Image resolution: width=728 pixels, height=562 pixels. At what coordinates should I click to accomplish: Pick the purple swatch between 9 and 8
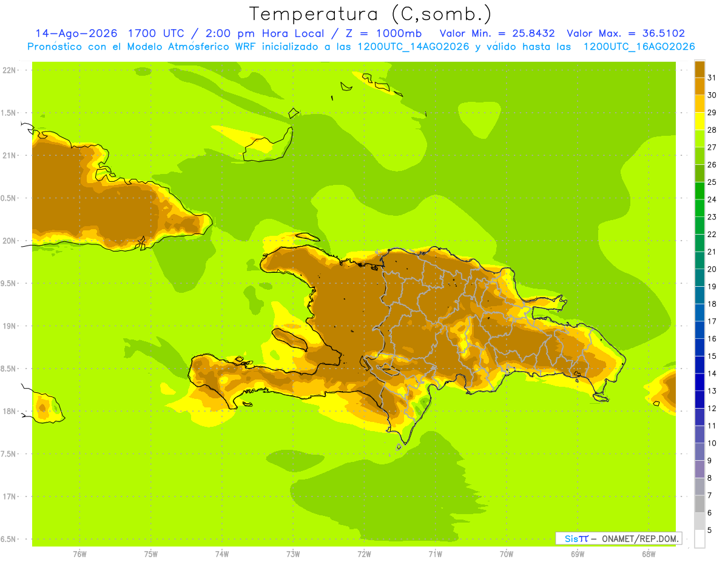click(699, 469)
